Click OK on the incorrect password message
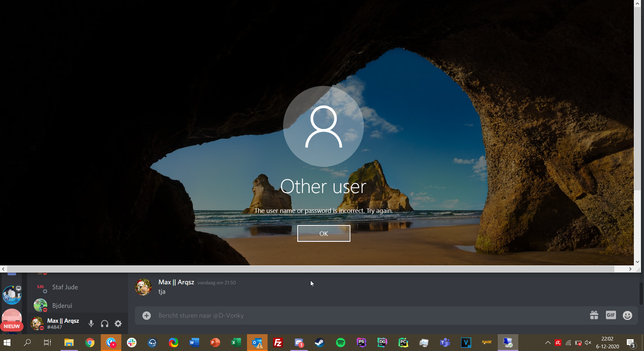Screen dimensions: 644x351 (324, 233)
